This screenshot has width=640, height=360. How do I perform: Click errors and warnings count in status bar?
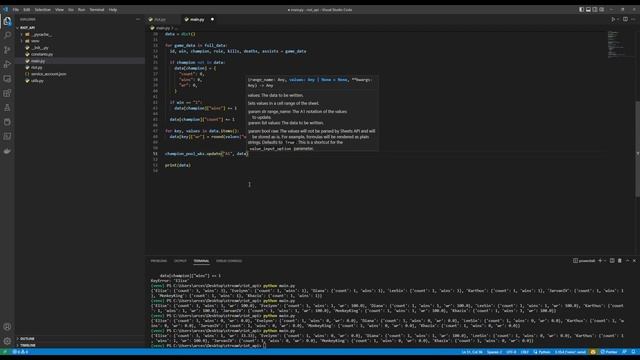tap(20, 352)
